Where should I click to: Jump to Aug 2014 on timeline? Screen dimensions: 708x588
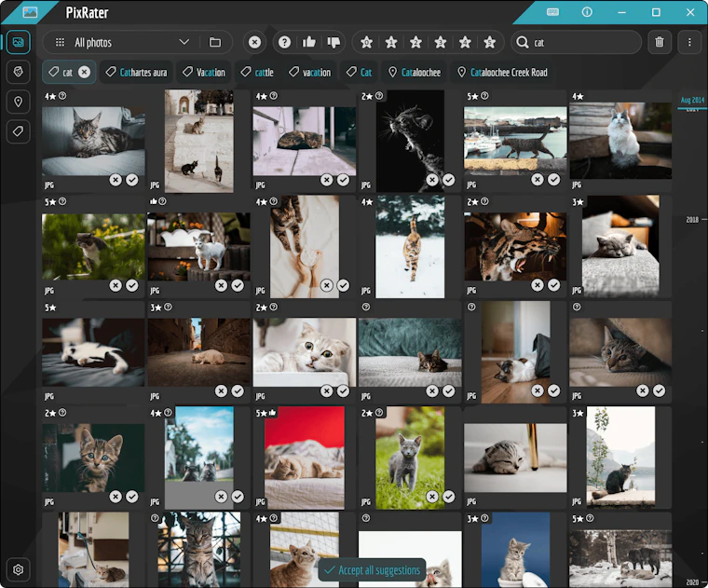pyautogui.click(x=692, y=100)
